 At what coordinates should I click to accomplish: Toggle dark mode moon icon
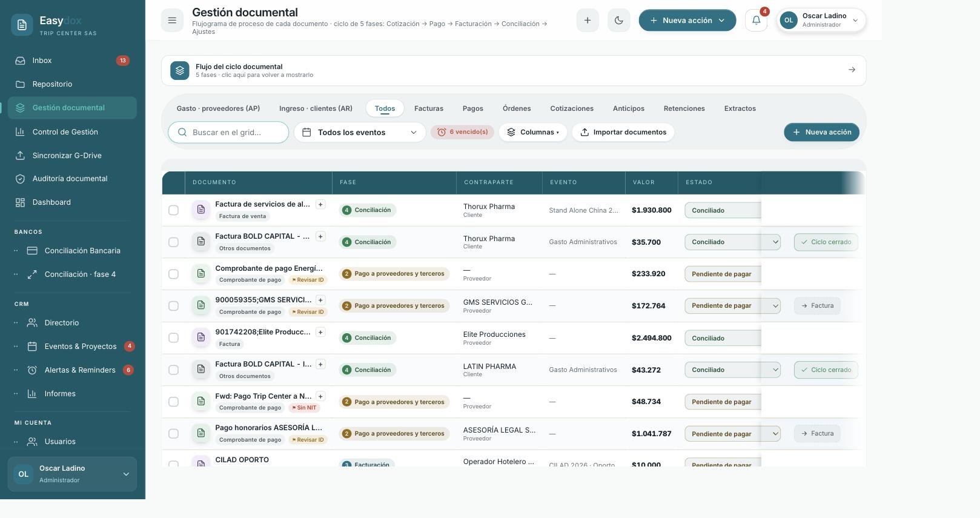tap(618, 20)
